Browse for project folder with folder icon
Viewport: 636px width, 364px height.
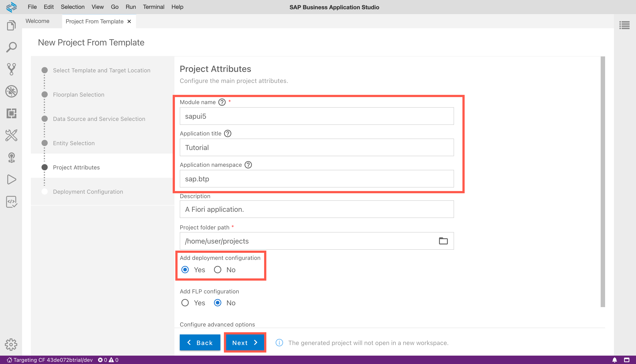click(443, 241)
